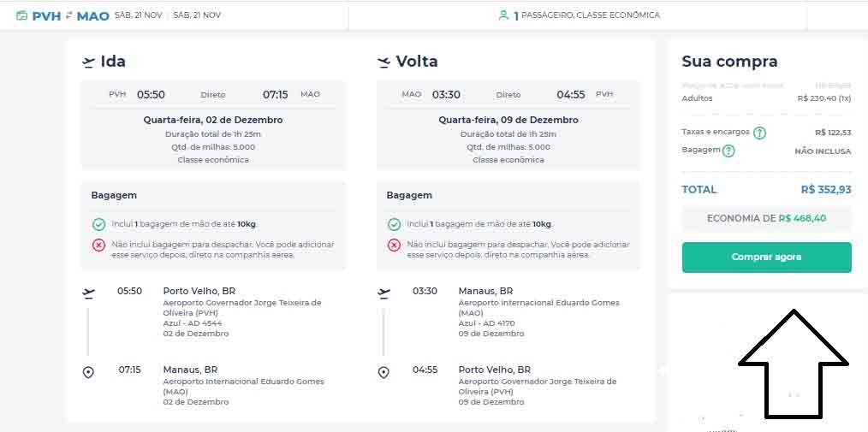Open the Taxas e encargos help icon

pyautogui.click(x=759, y=133)
